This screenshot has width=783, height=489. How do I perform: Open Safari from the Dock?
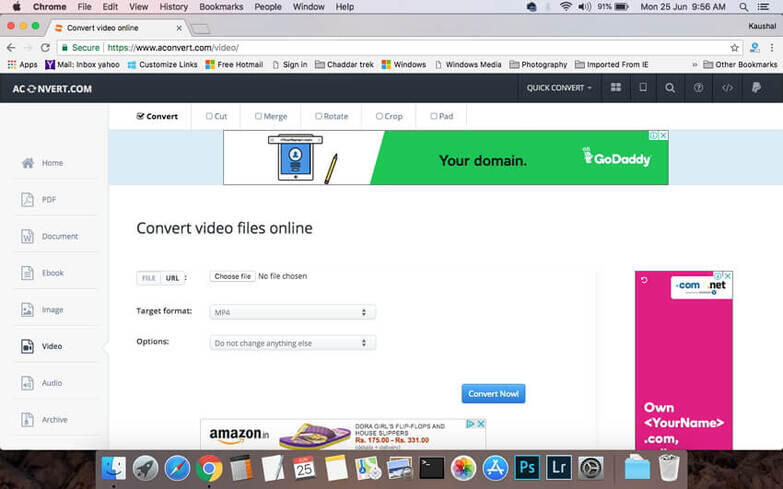[177, 469]
